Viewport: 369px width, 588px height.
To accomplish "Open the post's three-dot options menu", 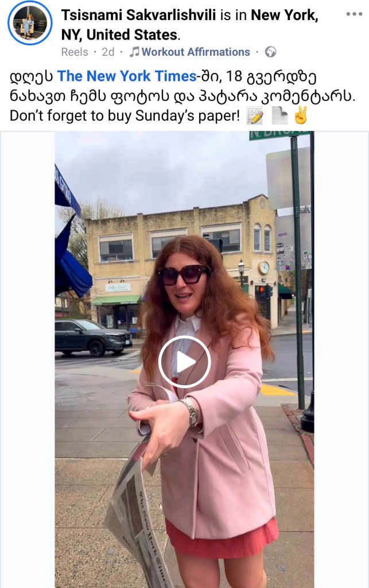I will [x=354, y=14].
